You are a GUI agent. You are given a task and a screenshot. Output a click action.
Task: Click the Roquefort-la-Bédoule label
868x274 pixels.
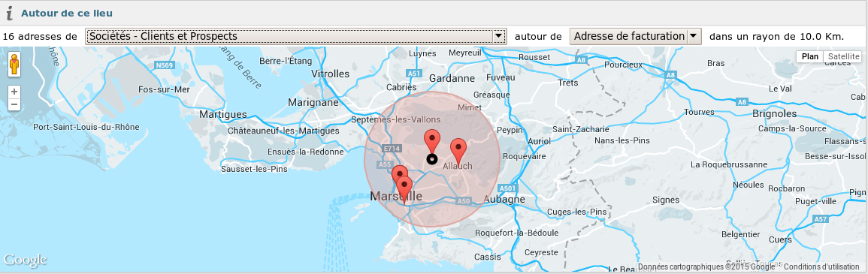(516, 233)
